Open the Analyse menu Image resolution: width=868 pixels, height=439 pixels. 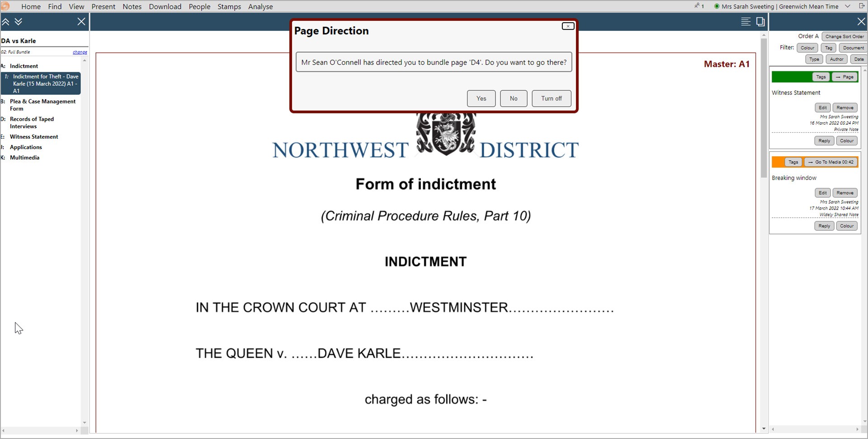(260, 7)
